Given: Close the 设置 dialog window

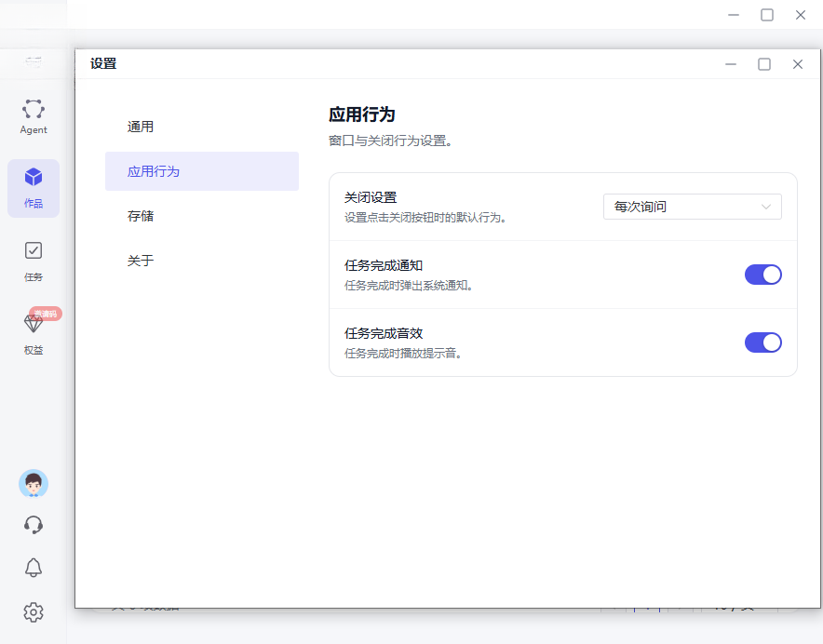Looking at the screenshot, I should [798, 64].
